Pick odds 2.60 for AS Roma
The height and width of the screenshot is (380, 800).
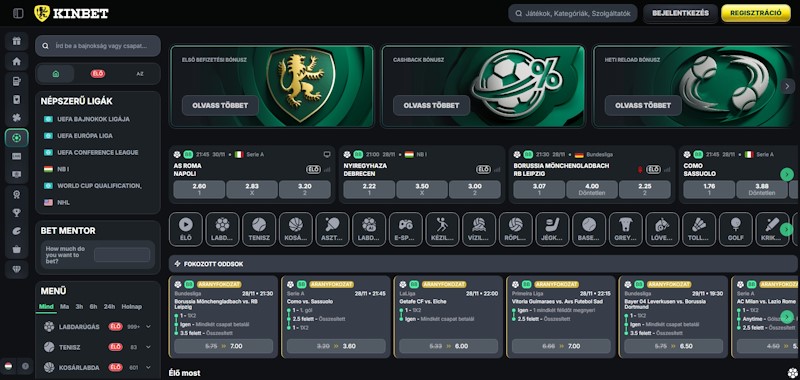199,189
